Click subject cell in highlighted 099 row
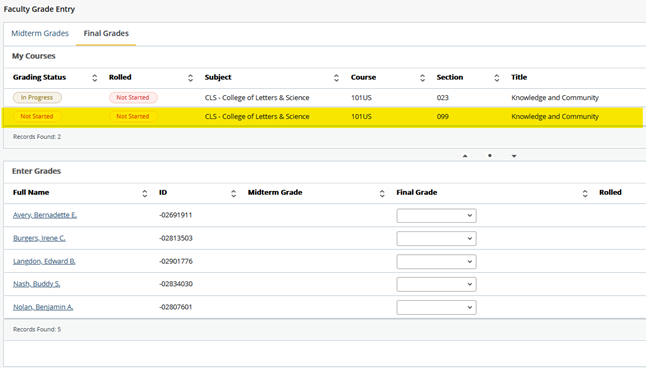 click(x=257, y=117)
